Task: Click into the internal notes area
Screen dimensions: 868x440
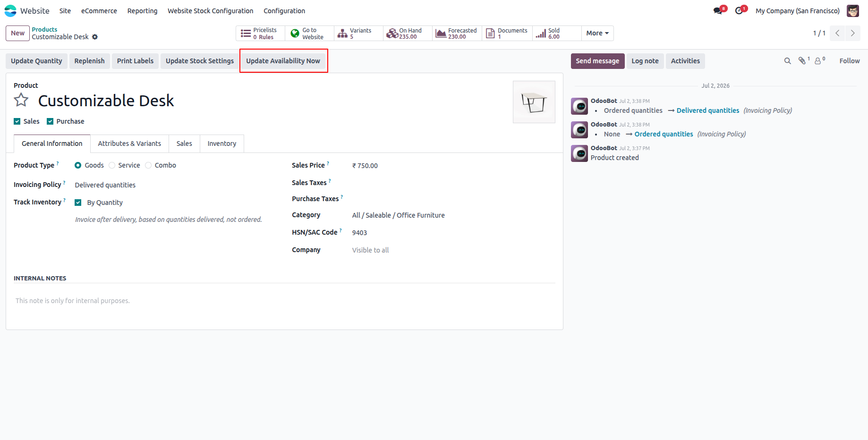Action: point(284,301)
